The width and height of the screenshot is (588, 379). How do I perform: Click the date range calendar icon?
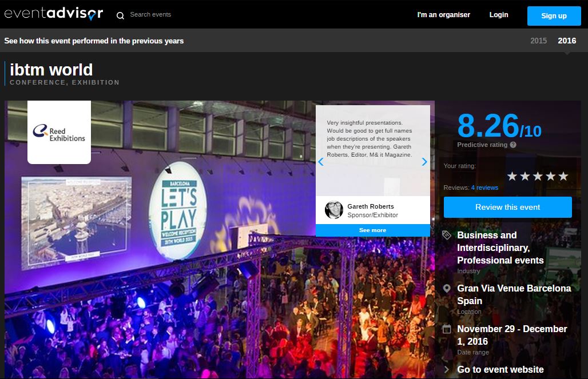coord(447,329)
